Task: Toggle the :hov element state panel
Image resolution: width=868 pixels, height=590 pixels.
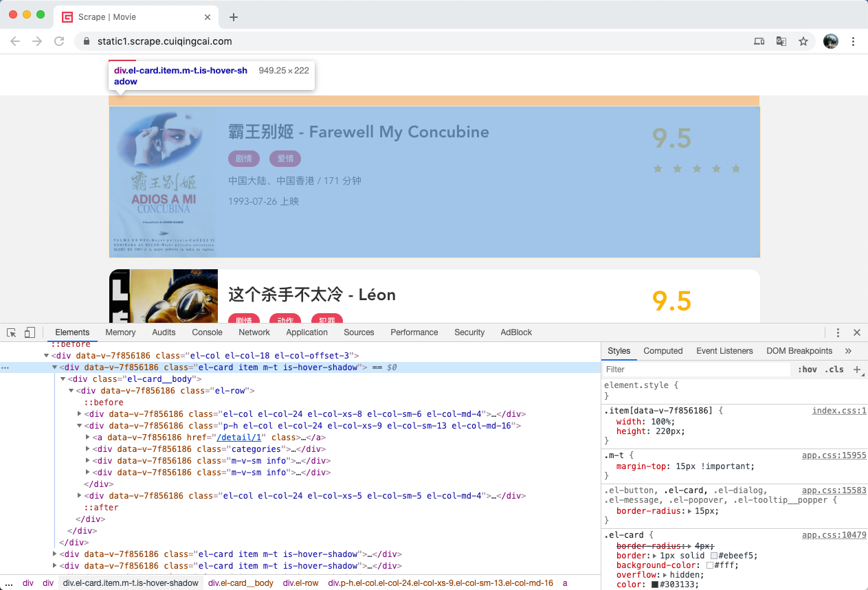Action: pos(808,370)
